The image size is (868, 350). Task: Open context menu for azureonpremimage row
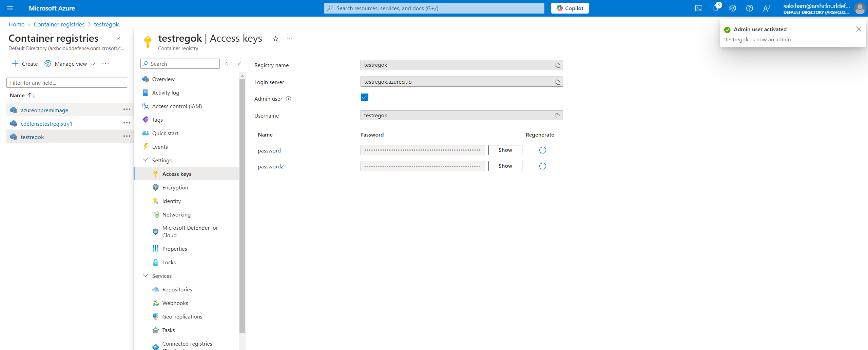pos(127,109)
